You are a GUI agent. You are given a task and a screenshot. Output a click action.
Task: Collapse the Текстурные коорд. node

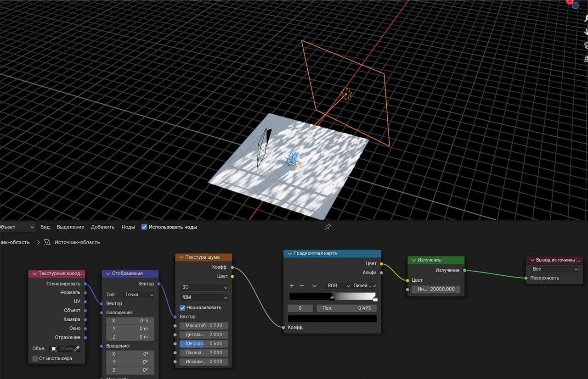click(34, 273)
